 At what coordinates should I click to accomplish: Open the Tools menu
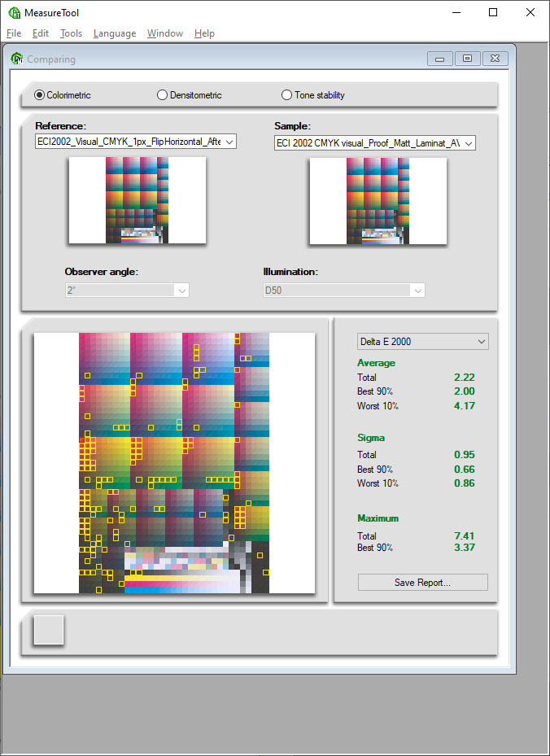[71, 33]
